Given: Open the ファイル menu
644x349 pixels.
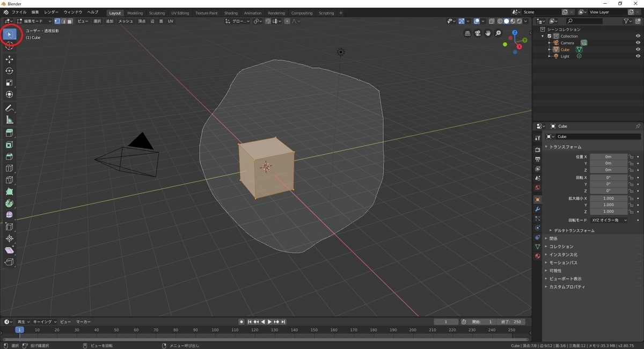Looking at the screenshot, I should [19, 12].
